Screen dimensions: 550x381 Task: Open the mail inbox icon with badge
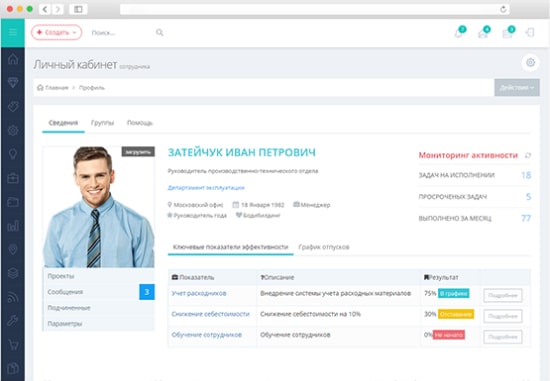pos(483,32)
